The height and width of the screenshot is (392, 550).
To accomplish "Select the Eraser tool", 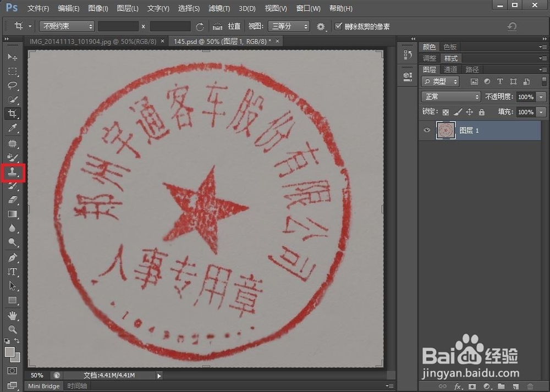I will [13, 200].
